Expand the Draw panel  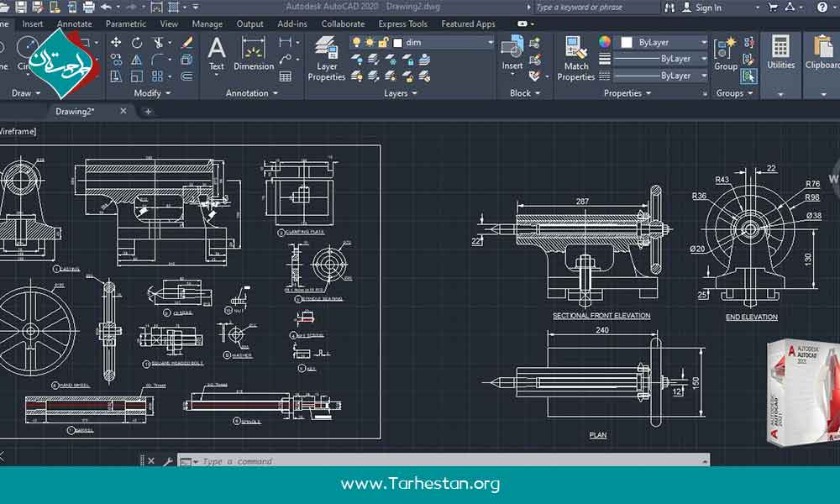point(26,93)
